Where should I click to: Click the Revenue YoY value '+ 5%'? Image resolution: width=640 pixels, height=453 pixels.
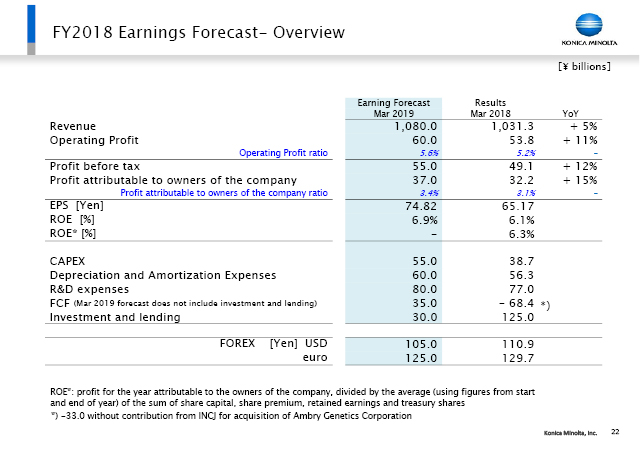584,126
